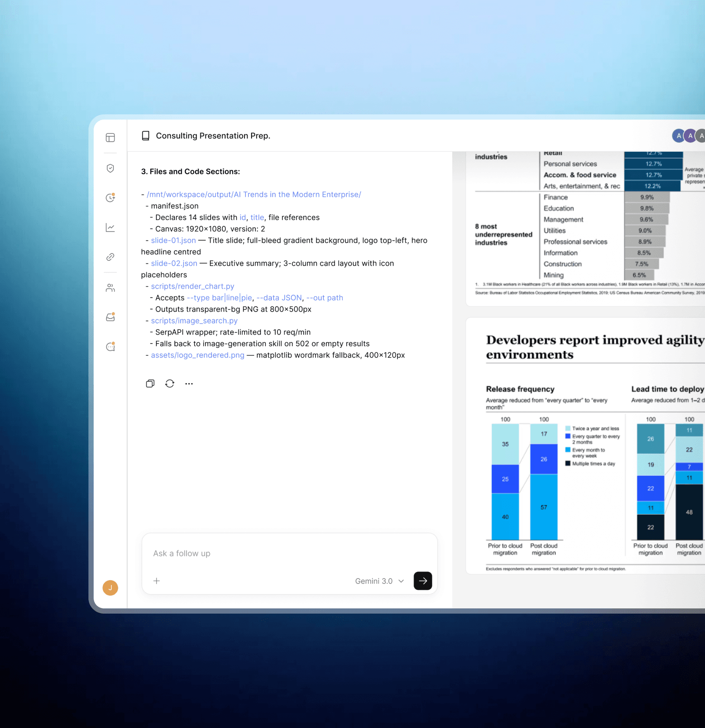This screenshot has height=728, width=705.
Task: Click the orange J user avatar
Action: tap(110, 588)
